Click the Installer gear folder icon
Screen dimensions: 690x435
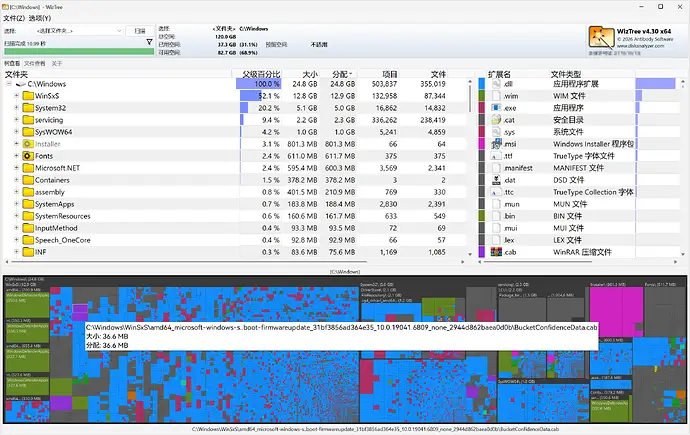[28, 144]
